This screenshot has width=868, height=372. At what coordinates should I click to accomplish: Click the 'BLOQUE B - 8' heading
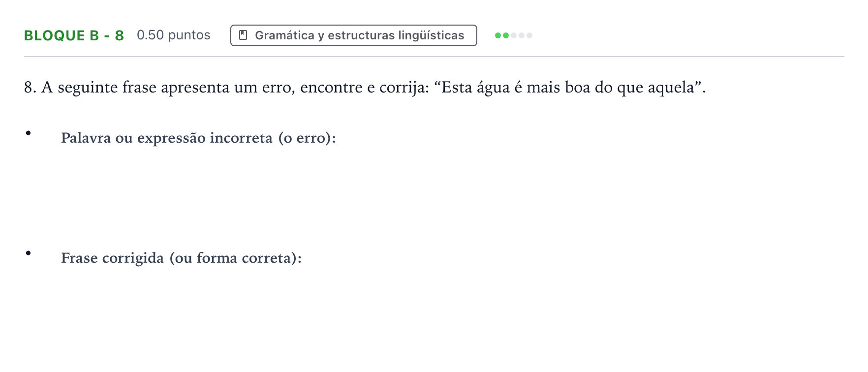coord(74,35)
